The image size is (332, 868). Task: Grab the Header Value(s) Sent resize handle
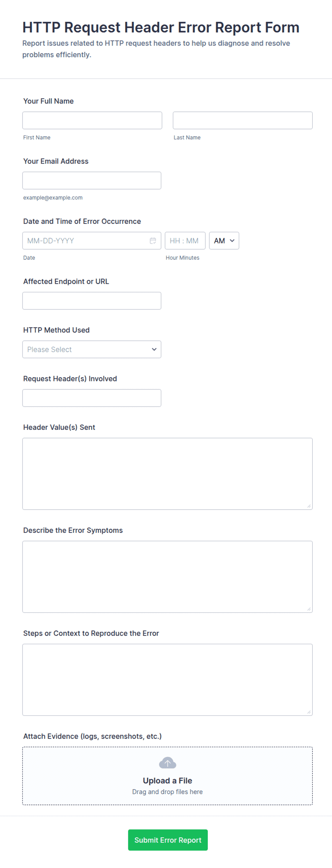pos(309,506)
